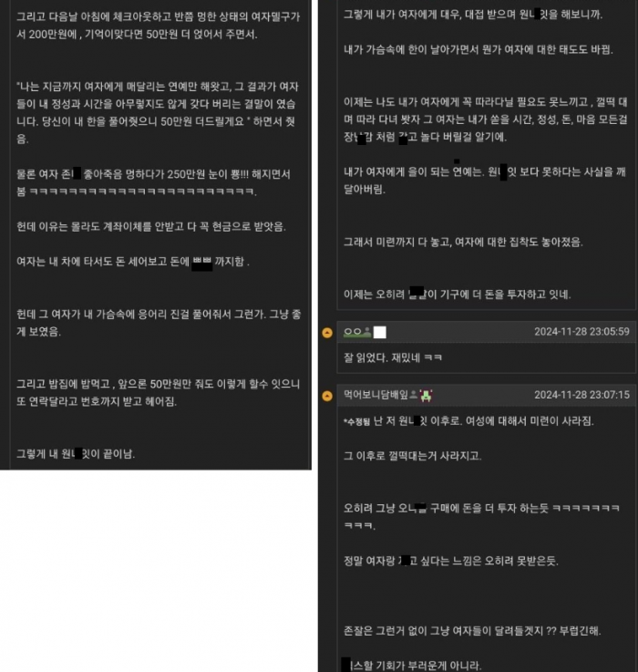Click the ㅇㅇ comment header bar

(x=487, y=332)
